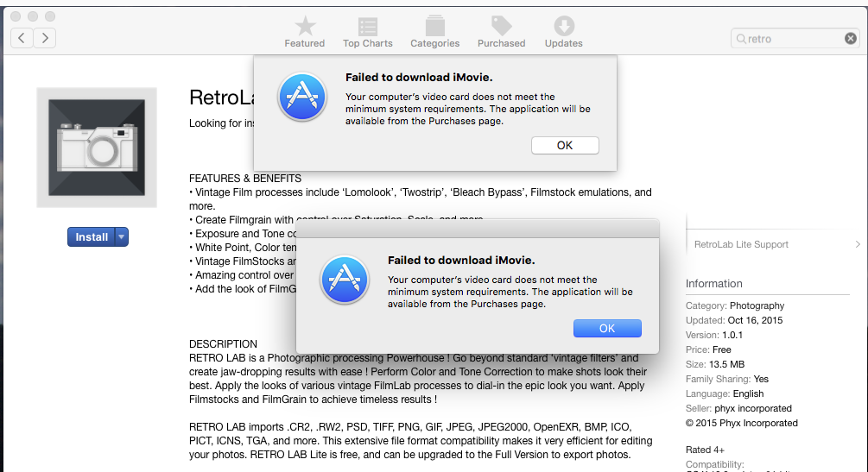
Task: Select the Category: Photography text
Action: 735,305
